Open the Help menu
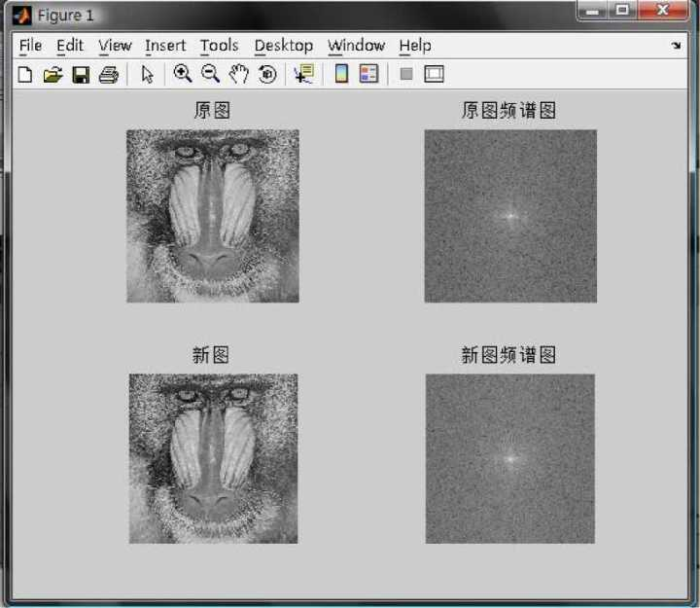Image resolution: width=700 pixels, height=608 pixels. coord(415,46)
